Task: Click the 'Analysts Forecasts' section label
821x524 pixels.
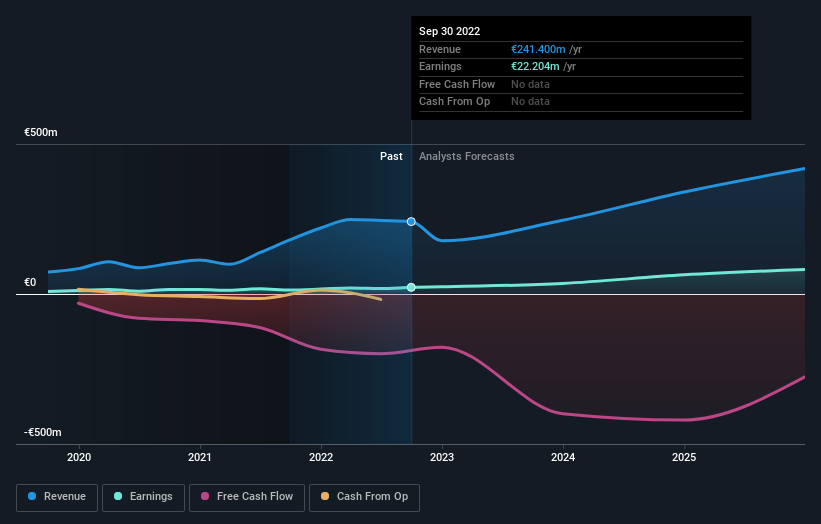Action: 467,157
